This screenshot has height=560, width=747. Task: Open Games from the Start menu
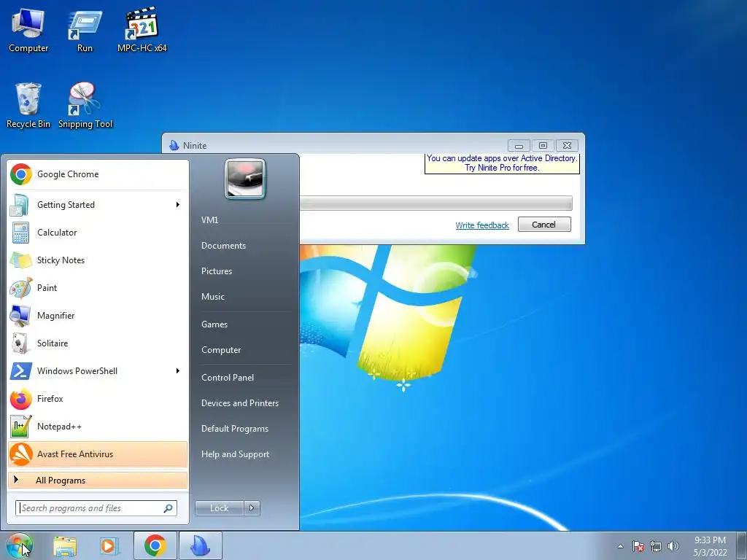[214, 324]
